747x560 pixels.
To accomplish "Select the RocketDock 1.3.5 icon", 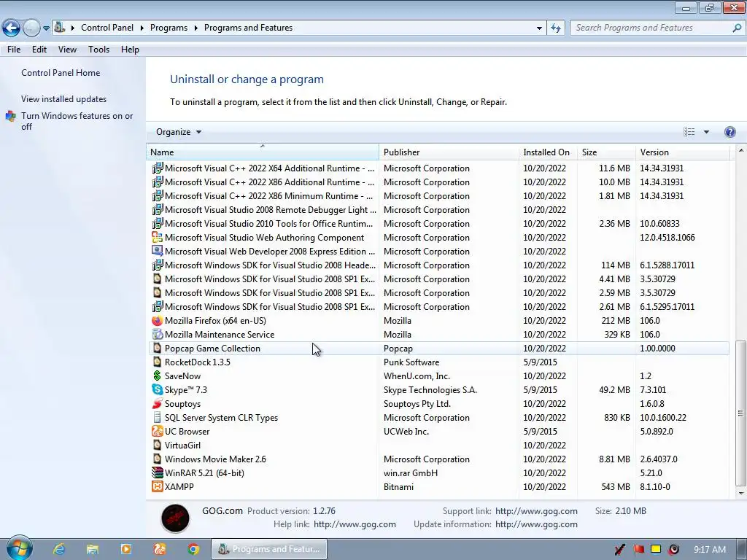I will pyautogui.click(x=157, y=362).
